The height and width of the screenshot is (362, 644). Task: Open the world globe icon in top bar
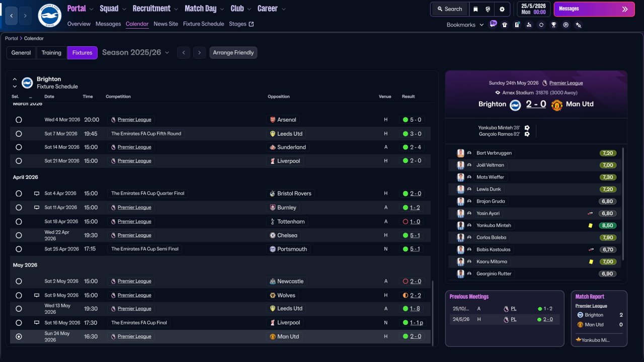point(488,9)
